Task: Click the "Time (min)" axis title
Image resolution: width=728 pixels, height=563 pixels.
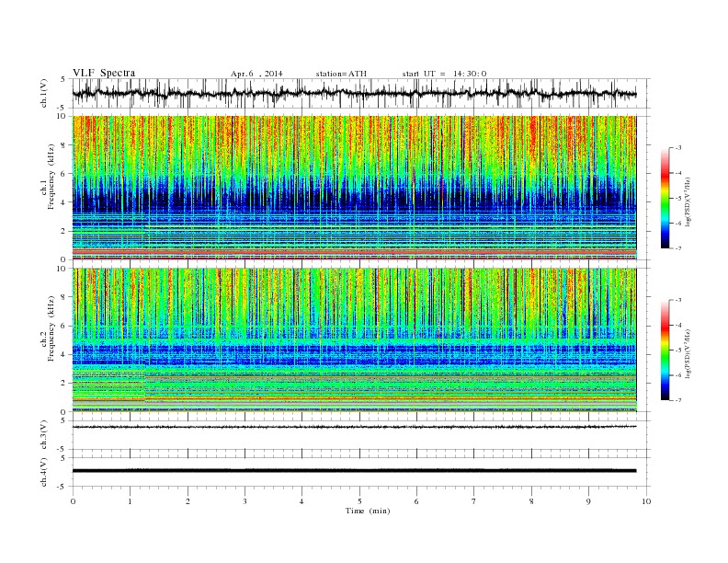Action: (x=368, y=511)
